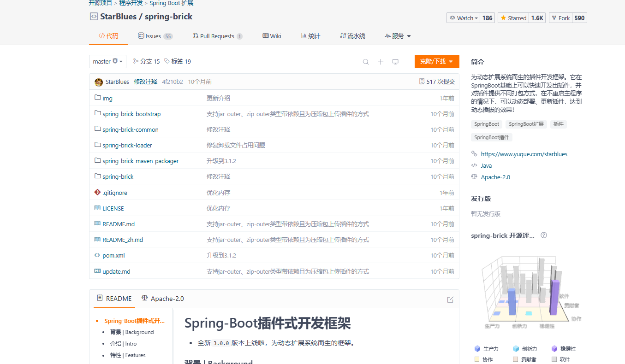The height and width of the screenshot is (364, 625).
Task: View 标签 19 tags list
Action: point(178,61)
